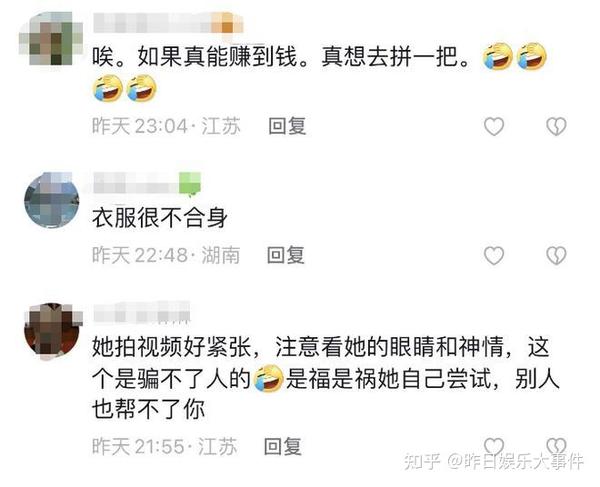The image size is (600, 487).
Task: Select the comment text 衣服很不合身
Action: click(160, 218)
